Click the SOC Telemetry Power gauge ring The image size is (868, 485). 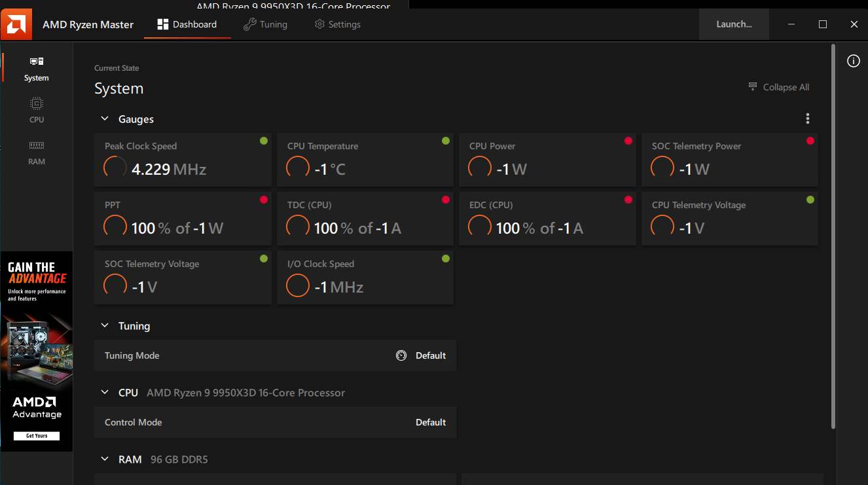coord(662,168)
